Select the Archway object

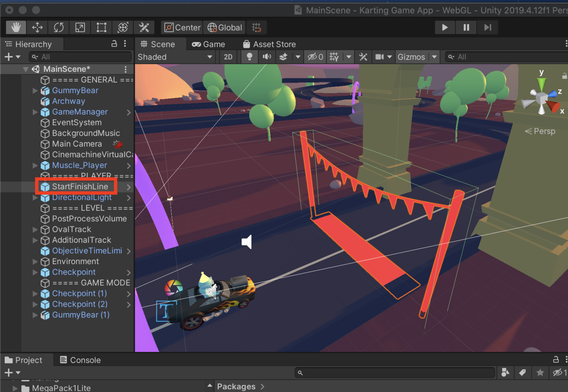point(69,101)
